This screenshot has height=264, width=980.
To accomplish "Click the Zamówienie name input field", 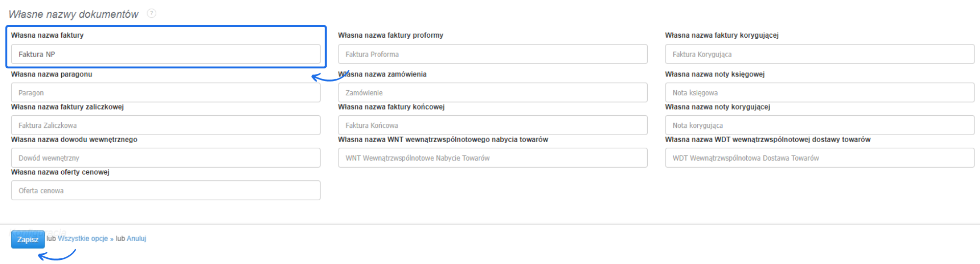I will pyautogui.click(x=492, y=93).
